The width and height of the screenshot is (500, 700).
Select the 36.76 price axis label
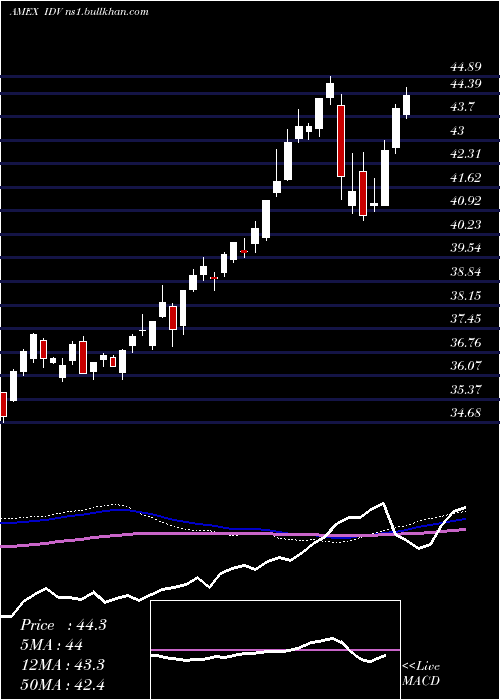(x=466, y=342)
